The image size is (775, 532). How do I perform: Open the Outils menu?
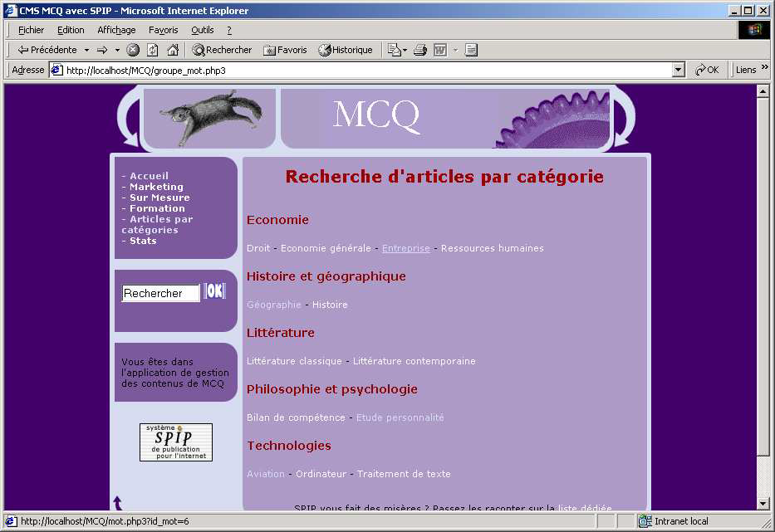click(x=203, y=30)
